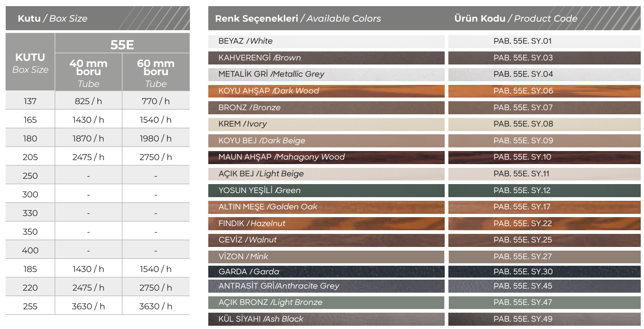Click the Ürün Kodu / Product Code header
This screenshot has height=329, width=644.
point(516,18)
